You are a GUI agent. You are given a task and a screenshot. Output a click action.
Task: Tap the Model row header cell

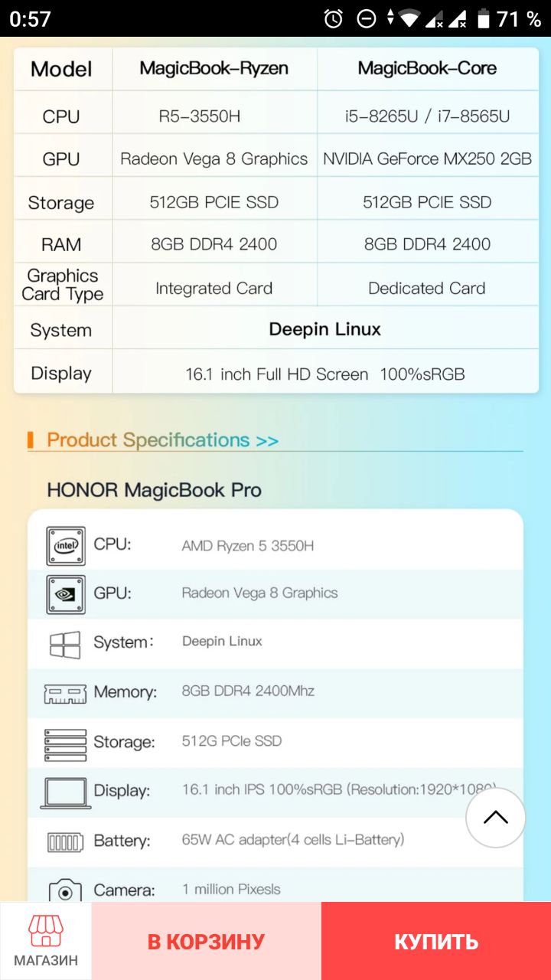pyautogui.click(x=61, y=69)
